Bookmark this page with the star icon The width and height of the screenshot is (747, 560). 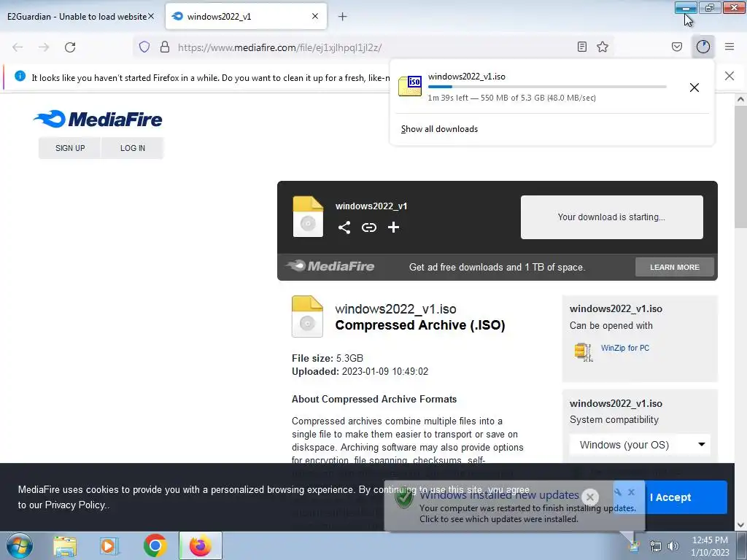tap(603, 47)
